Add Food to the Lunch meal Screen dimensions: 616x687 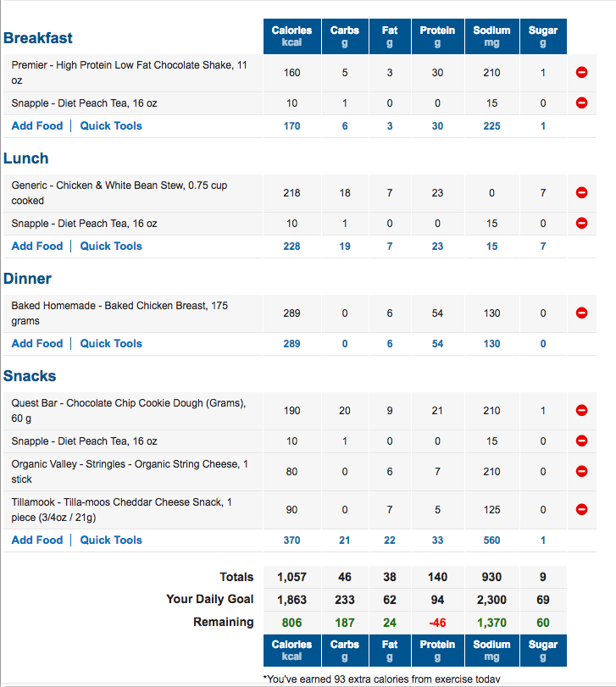pos(37,247)
